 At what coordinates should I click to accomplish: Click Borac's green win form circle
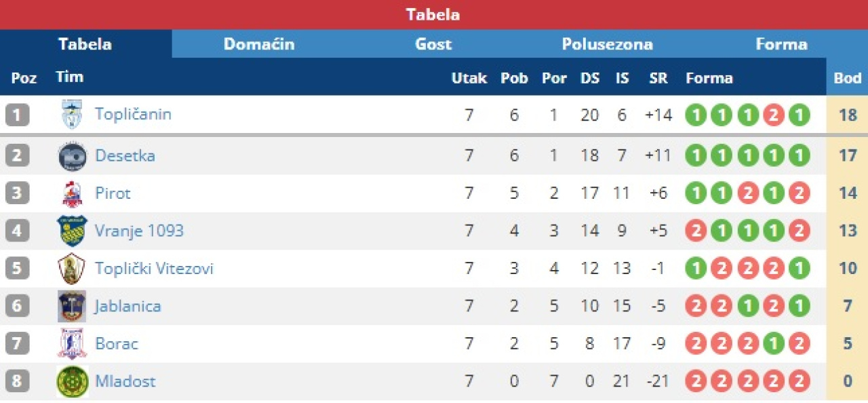point(773,344)
